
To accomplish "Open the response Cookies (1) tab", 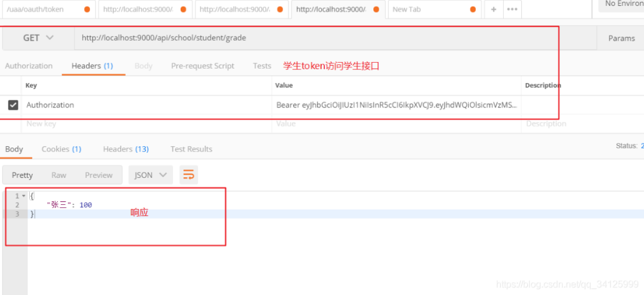I will [x=61, y=149].
